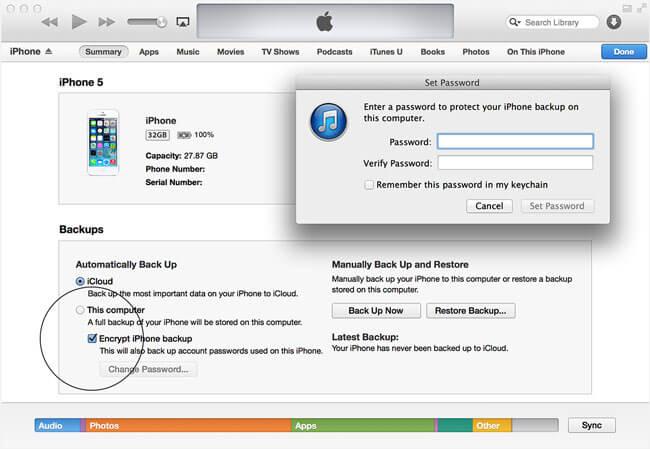Screen dimensions: 650x449
Task: Switch to the Apps tab
Action: pos(148,51)
